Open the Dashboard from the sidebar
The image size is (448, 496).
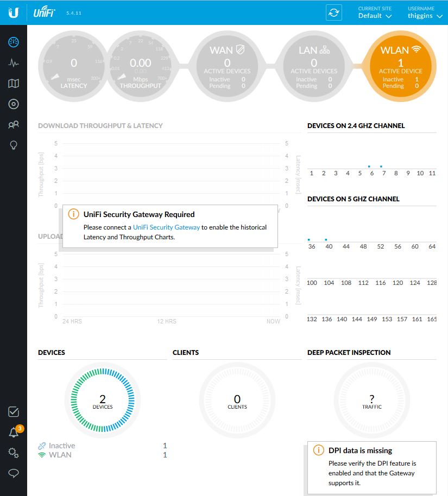13,42
